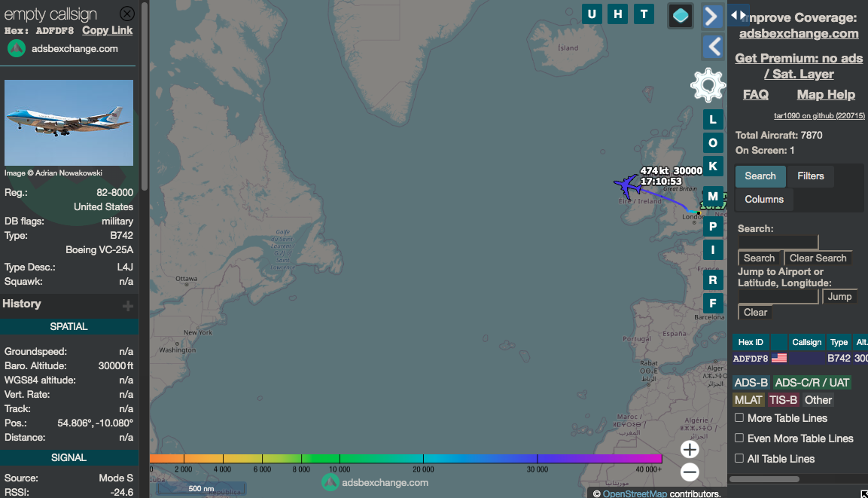Select ADFDF8 row in aircraft table
Viewport: 868px width, 498px height.
click(800, 359)
